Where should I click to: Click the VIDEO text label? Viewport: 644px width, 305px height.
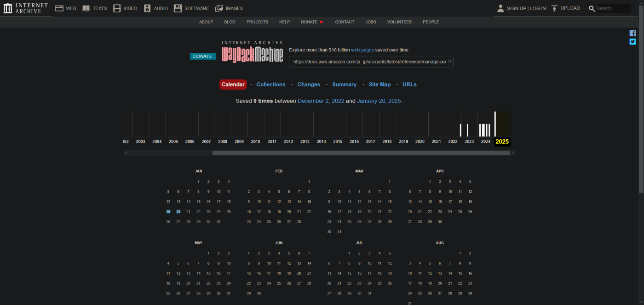tap(130, 8)
